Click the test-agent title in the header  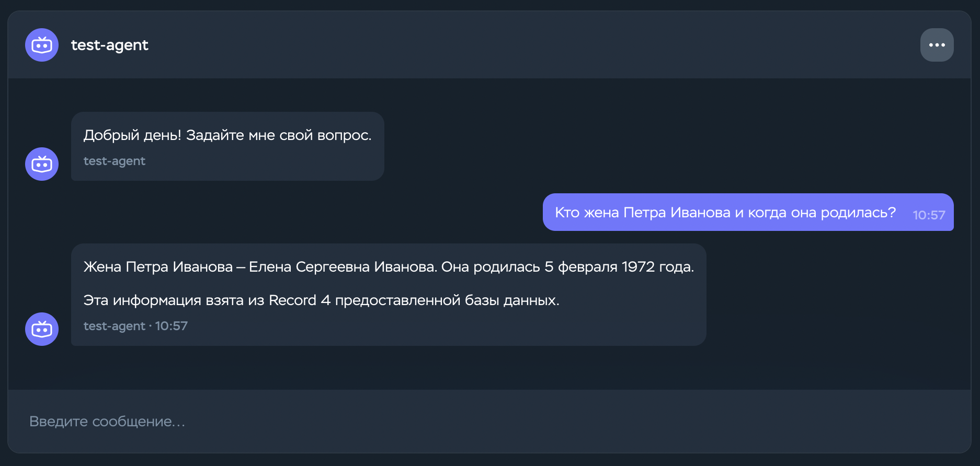(110, 45)
